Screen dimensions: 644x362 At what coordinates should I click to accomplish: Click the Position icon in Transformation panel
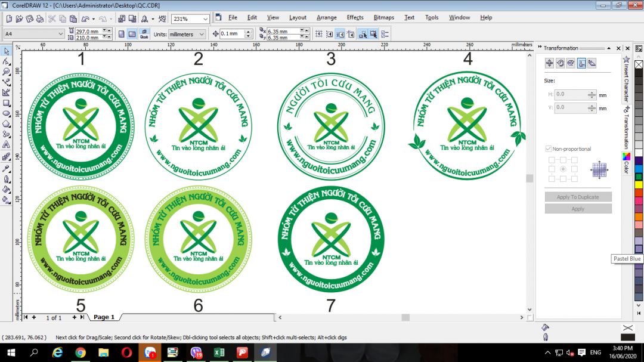point(550,63)
